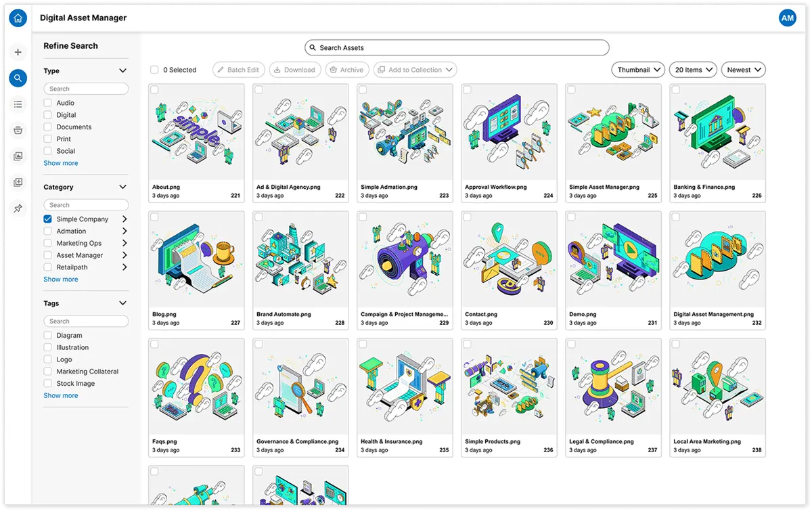Check the Audio type filter
This screenshot has width=812, height=511.
(x=48, y=103)
